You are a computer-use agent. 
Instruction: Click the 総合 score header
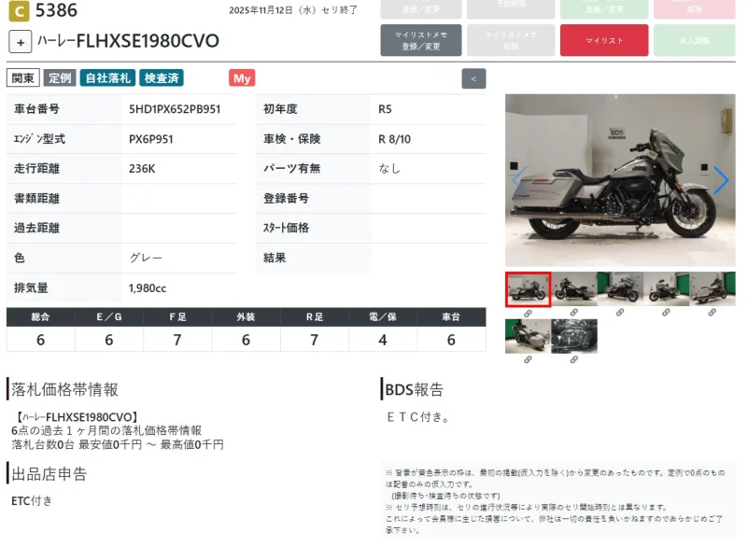[40, 317]
